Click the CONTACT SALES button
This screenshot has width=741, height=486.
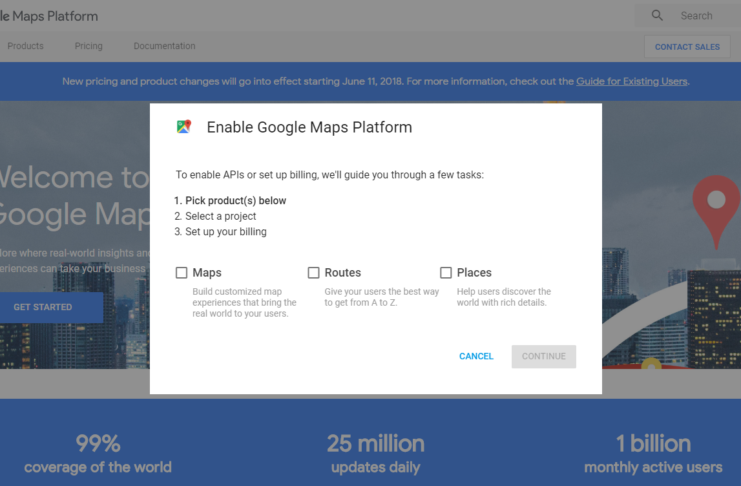687,47
